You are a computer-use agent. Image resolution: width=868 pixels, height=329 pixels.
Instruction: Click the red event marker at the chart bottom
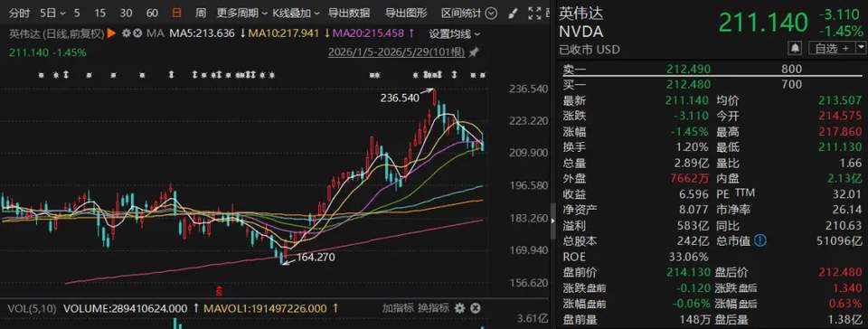(220, 290)
